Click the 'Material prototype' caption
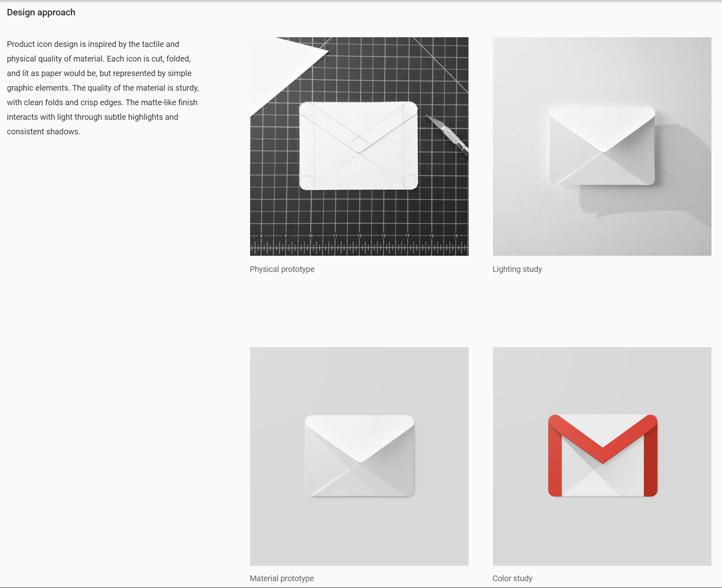 [x=282, y=578]
